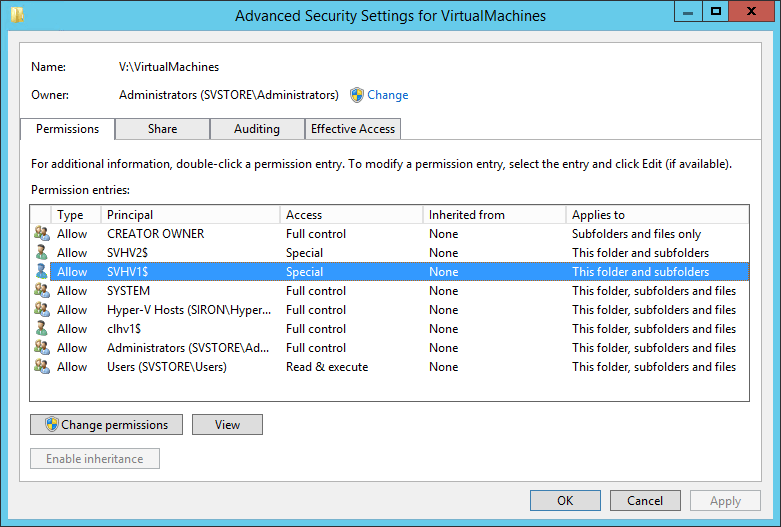The image size is (781, 527).
Task: Click the user icon for SVHV2$
Action: (x=42, y=252)
